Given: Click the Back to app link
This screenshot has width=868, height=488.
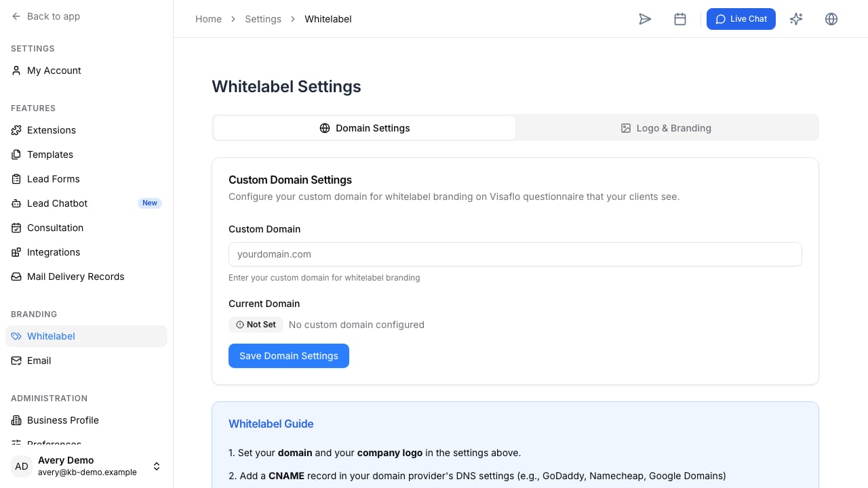Looking at the screenshot, I should (46, 16).
